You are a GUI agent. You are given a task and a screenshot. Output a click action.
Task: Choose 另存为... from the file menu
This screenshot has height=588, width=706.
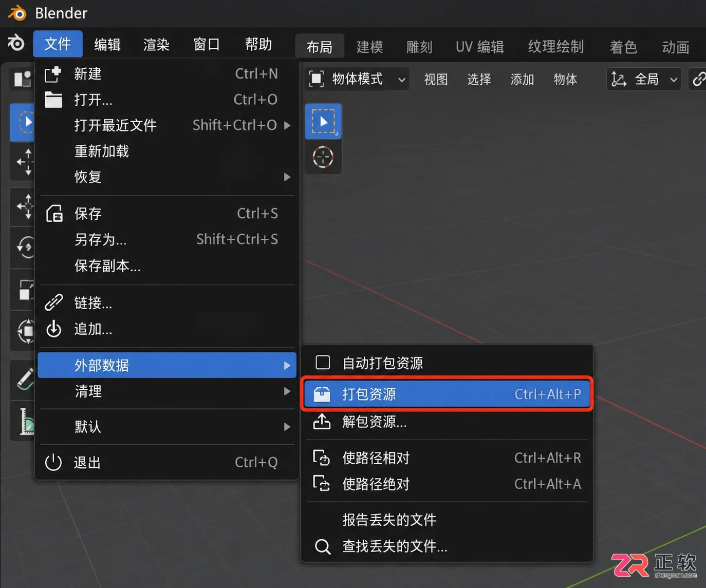point(167,239)
